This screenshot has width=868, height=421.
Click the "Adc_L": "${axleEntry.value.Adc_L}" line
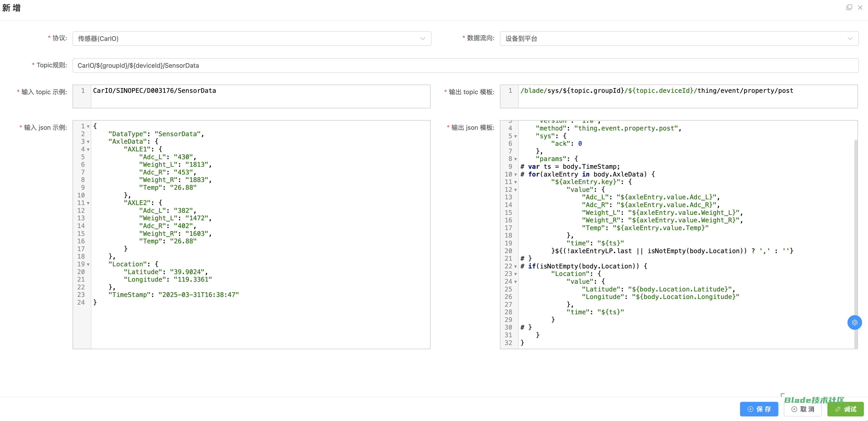click(x=651, y=197)
